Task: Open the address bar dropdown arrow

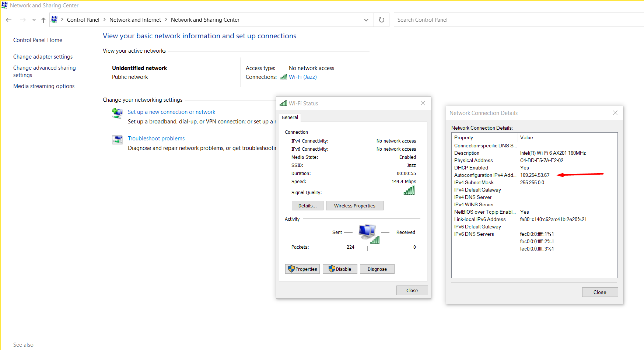Action: pos(366,20)
